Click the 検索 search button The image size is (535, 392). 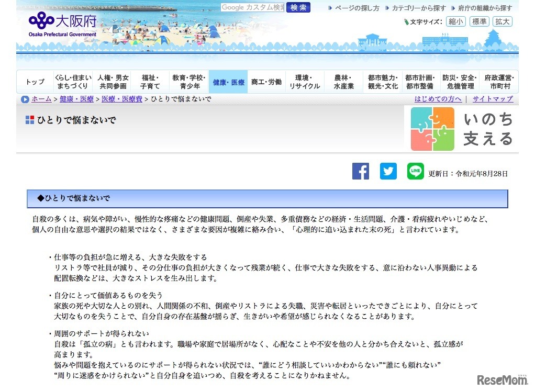298,7
